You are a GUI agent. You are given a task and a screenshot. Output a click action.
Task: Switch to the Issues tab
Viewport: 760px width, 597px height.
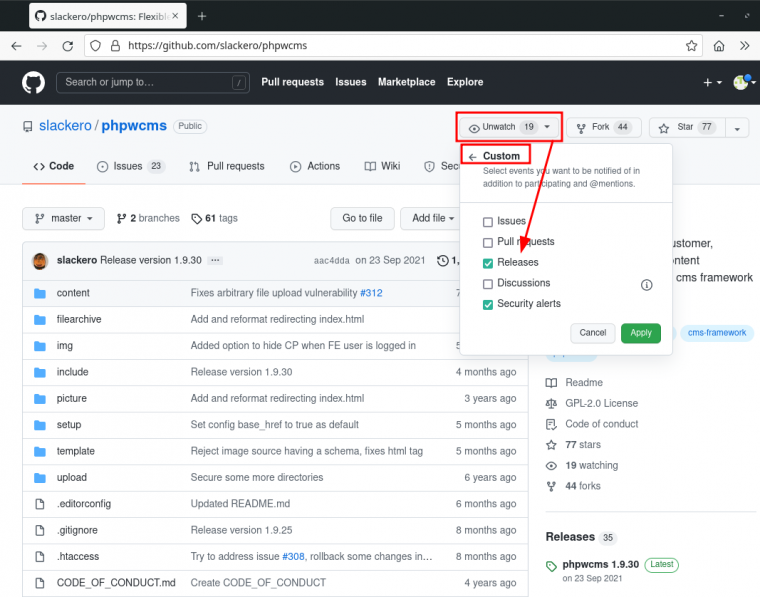131,166
